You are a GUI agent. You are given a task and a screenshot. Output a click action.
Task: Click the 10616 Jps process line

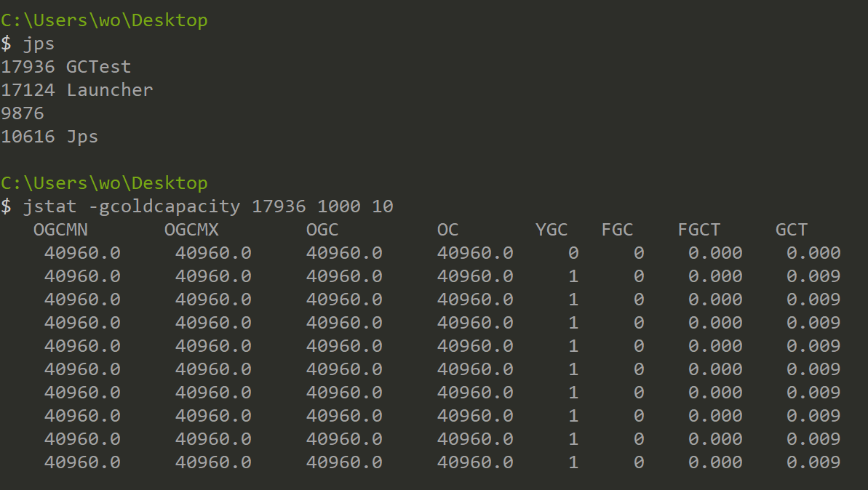(49, 137)
